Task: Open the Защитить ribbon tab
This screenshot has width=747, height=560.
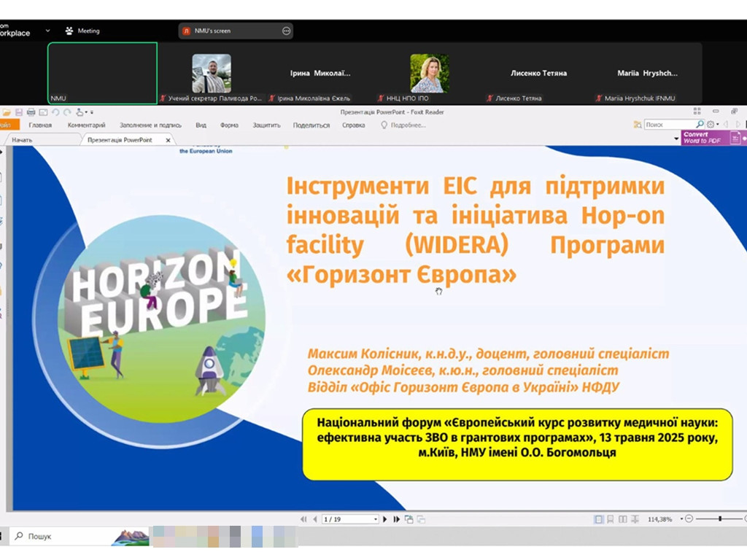Action: (x=266, y=125)
